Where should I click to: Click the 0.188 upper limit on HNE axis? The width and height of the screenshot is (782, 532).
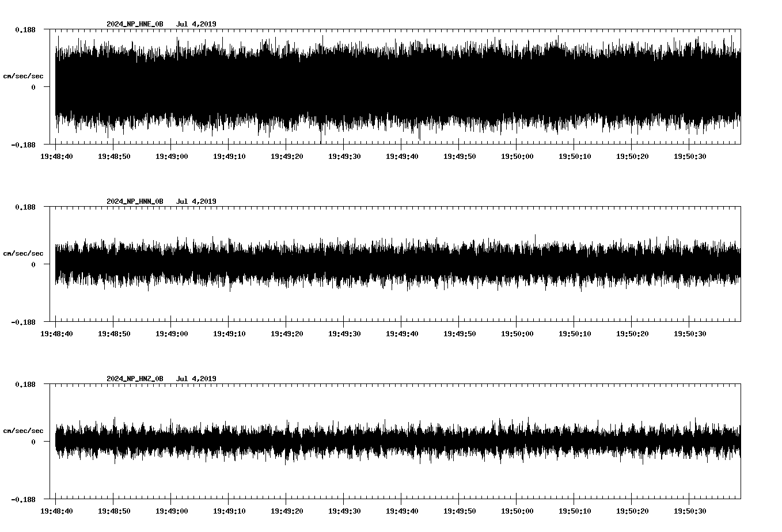25,29
